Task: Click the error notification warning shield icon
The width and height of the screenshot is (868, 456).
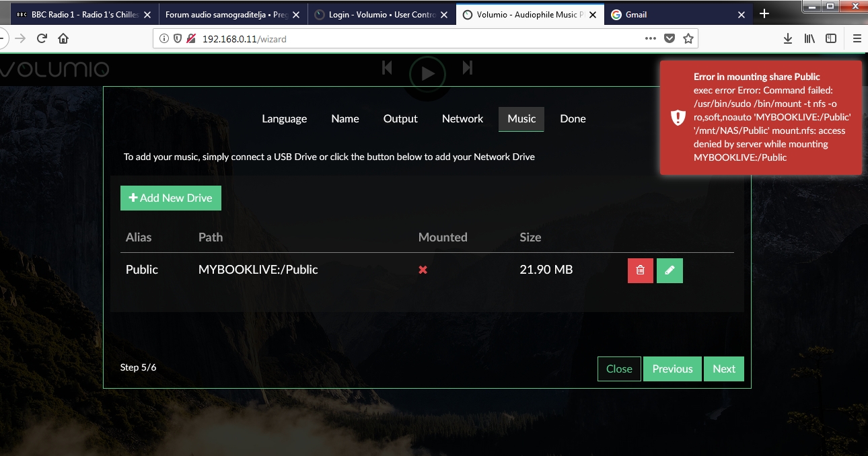Action: 678,118
